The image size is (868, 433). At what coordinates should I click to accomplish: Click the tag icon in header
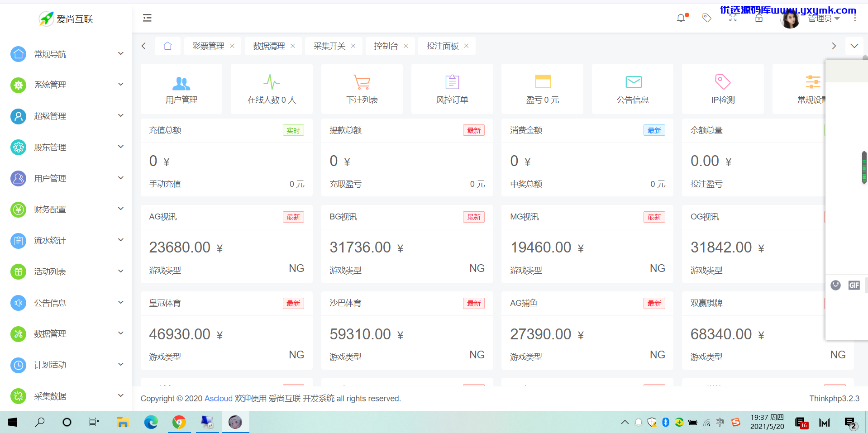tap(707, 18)
